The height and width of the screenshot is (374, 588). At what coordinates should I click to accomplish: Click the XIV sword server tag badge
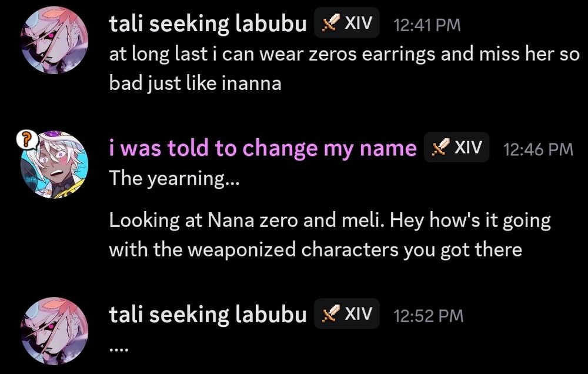point(346,23)
